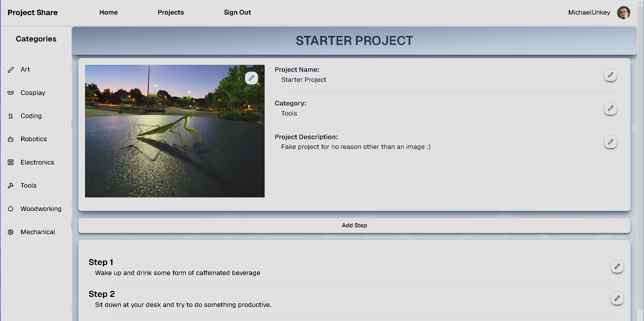Click Sign Out link in navbar
The image size is (644, 321).
[x=237, y=12]
